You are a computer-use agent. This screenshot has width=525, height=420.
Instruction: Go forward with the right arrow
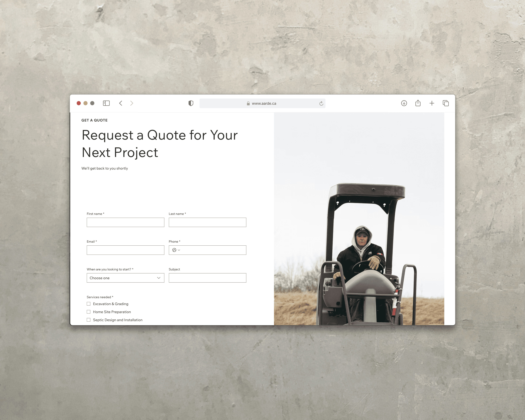pos(132,103)
